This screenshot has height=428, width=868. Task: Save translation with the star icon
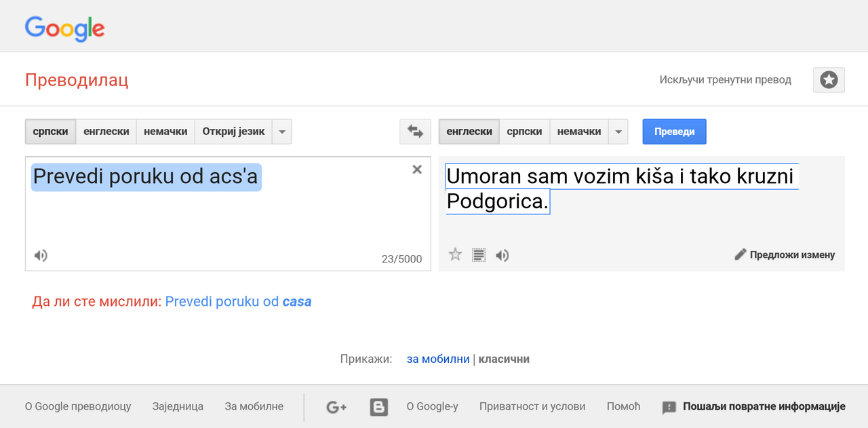tap(455, 255)
